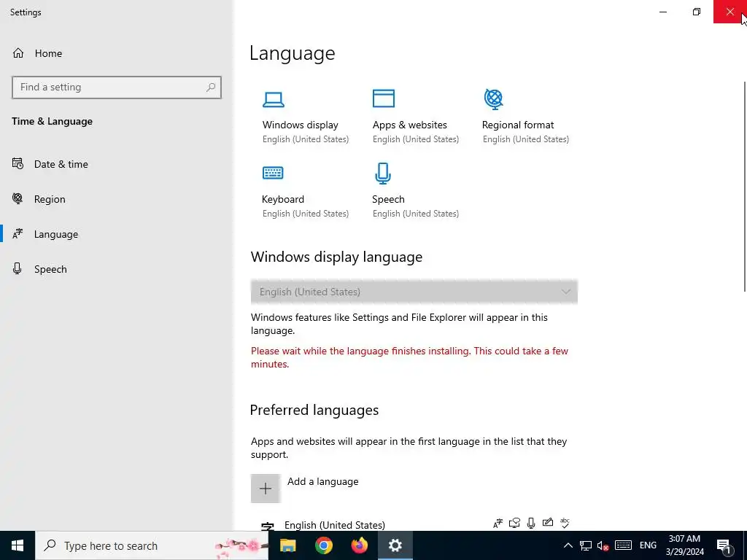This screenshot has width=747, height=560.
Task: Click the display language feature icon for English
Action: (x=498, y=524)
